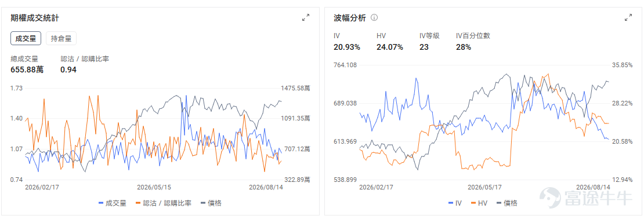Click the 認沽 / 認購比率 0.94 value

[x=68, y=70]
